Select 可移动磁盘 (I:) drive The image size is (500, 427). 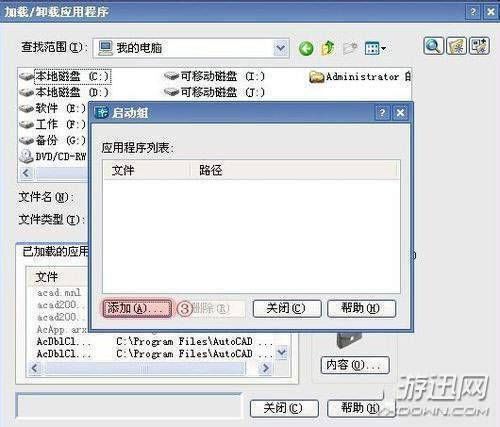(215, 76)
